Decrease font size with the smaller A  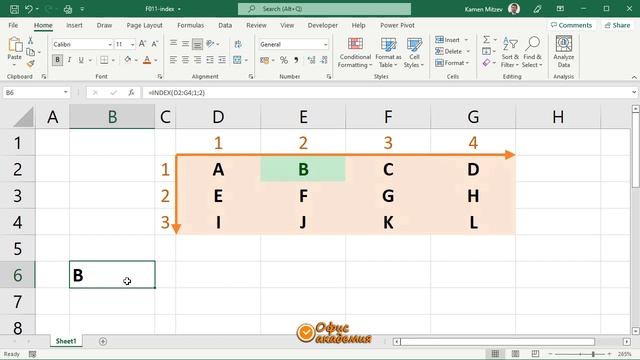pyautogui.click(x=155, y=44)
